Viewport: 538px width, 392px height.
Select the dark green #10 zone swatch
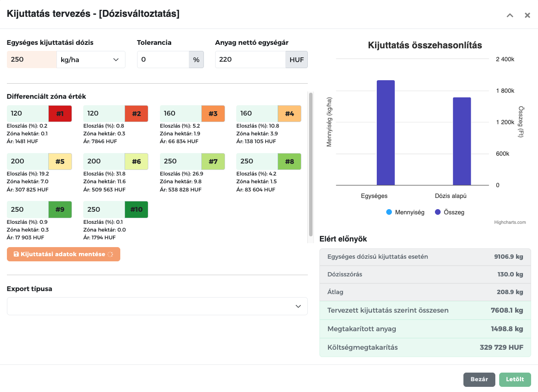coord(136,210)
